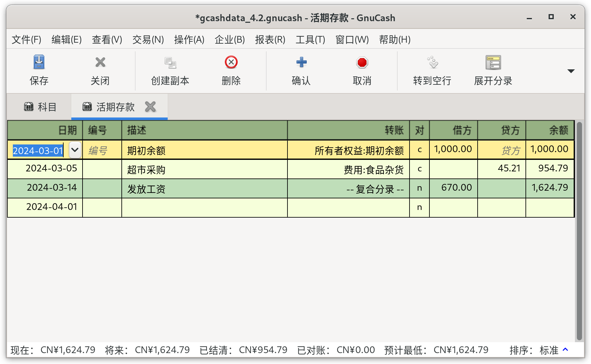Viewport: 591px width, 364px height.
Task: Click the '-- 复合分录 --' transfer cell
Action: [348, 188]
